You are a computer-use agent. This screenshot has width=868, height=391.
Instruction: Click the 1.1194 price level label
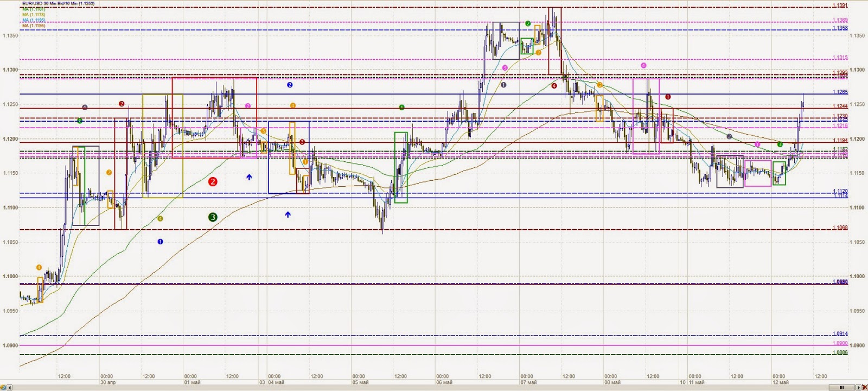coord(840,141)
